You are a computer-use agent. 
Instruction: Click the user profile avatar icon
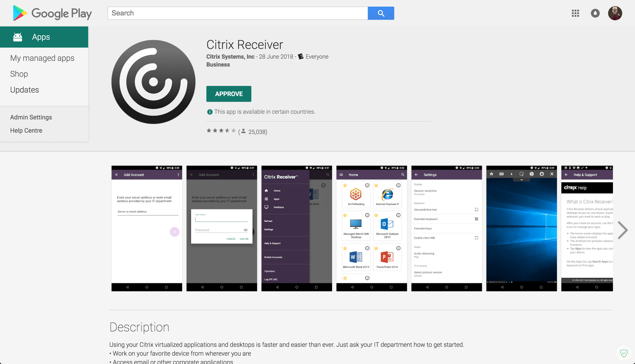[x=614, y=13]
